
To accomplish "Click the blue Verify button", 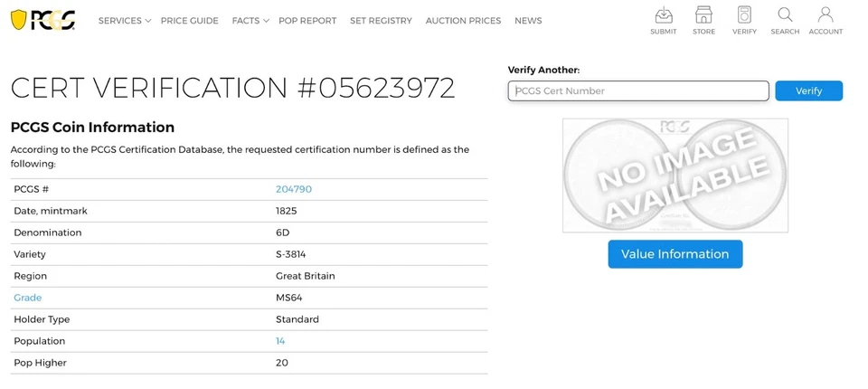I will pos(808,90).
